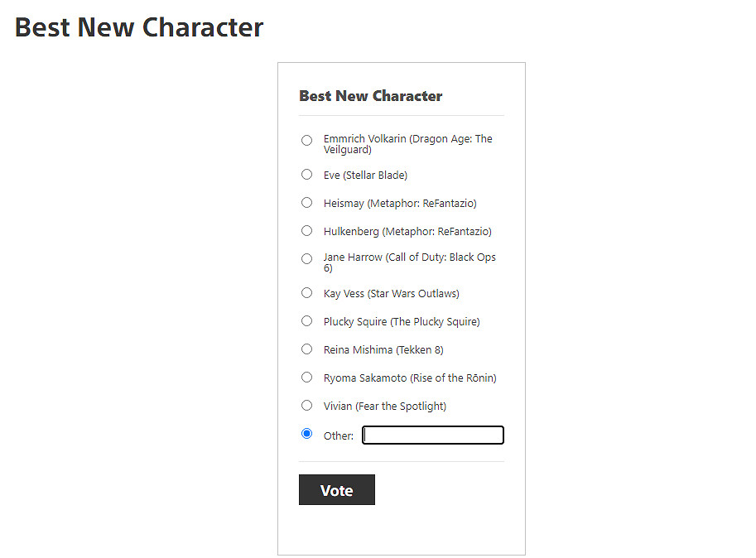The width and height of the screenshot is (756, 558).
Task: Select the Hulkenberg radio button
Action: click(306, 231)
